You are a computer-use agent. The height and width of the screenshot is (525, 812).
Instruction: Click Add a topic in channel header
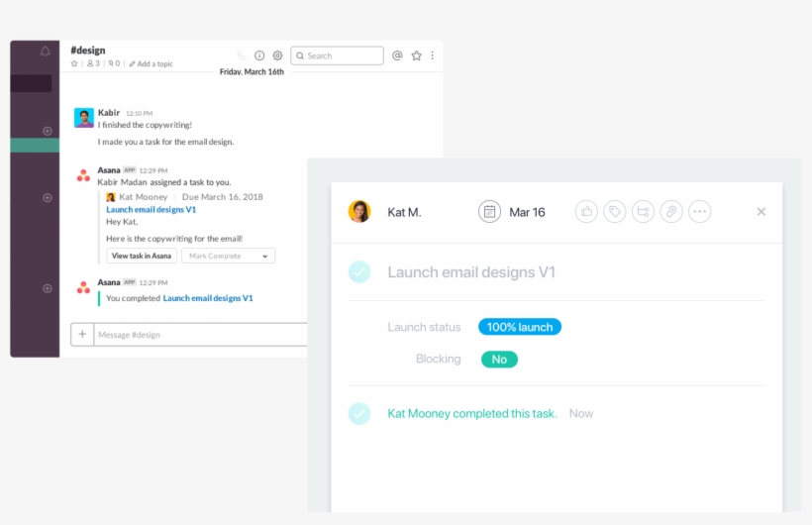(151, 63)
